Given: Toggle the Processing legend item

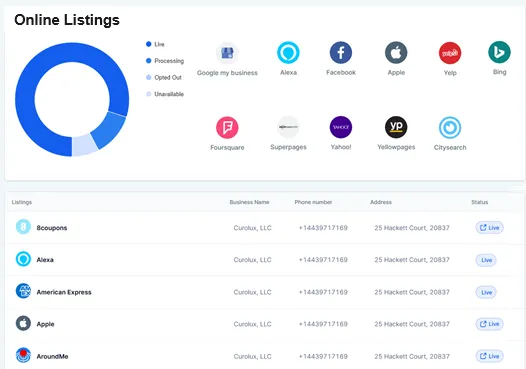Looking at the screenshot, I should [x=165, y=61].
